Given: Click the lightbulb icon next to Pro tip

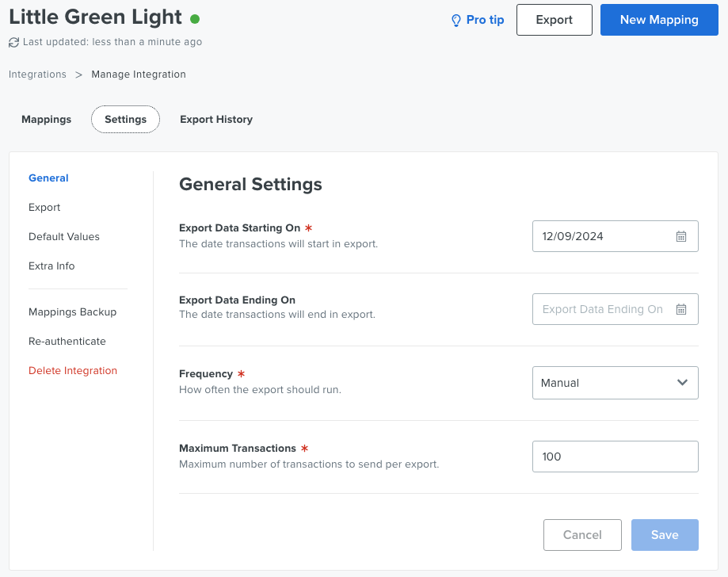Looking at the screenshot, I should (456, 20).
